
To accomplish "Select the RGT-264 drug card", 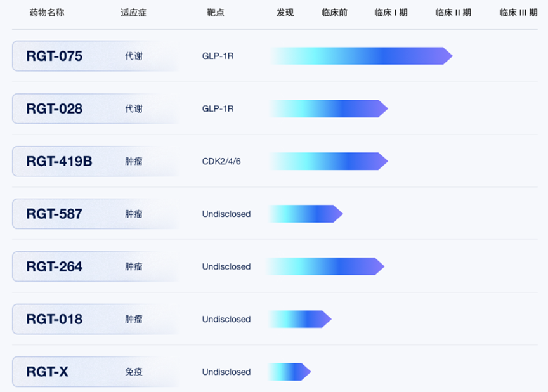I will [x=55, y=267].
